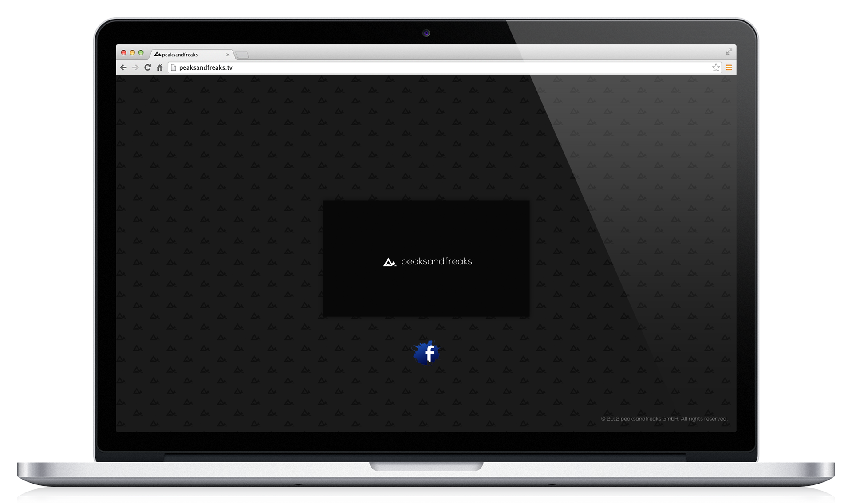The width and height of the screenshot is (852, 504).
Task: Click the browser back arrow
Action: 123,67
